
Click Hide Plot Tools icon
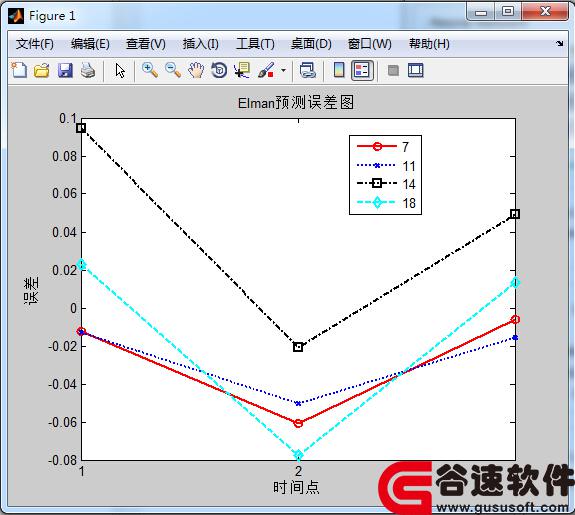pos(393,70)
